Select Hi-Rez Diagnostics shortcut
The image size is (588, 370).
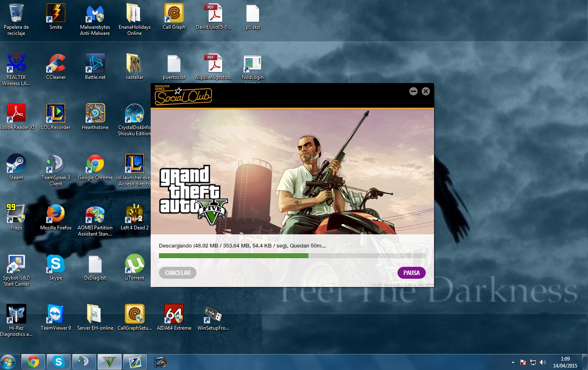point(16,320)
